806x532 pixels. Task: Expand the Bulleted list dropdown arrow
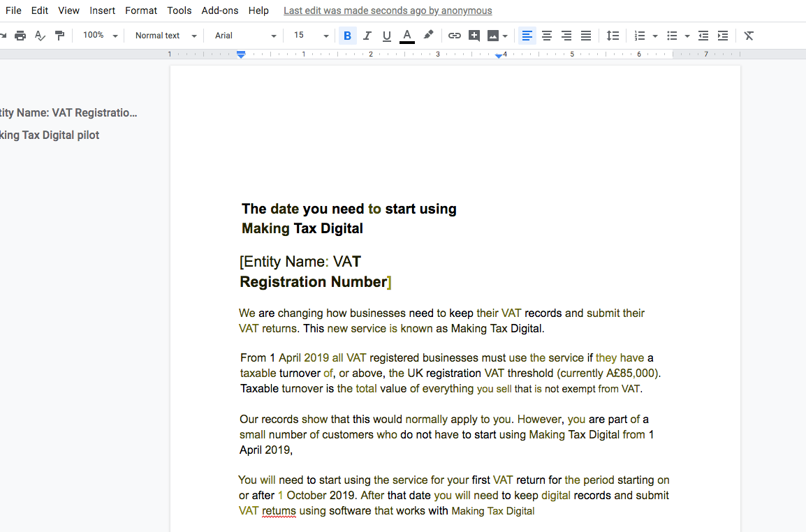(x=687, y=36)
